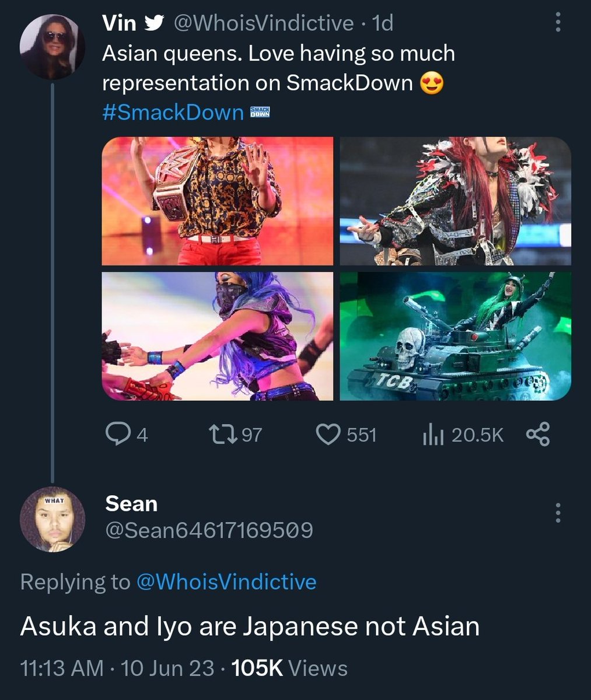This screenshot has height=700, width=591.
Task: View analytics showing 20.5K views
Action: pyautogui.click(x=463, y=435)
